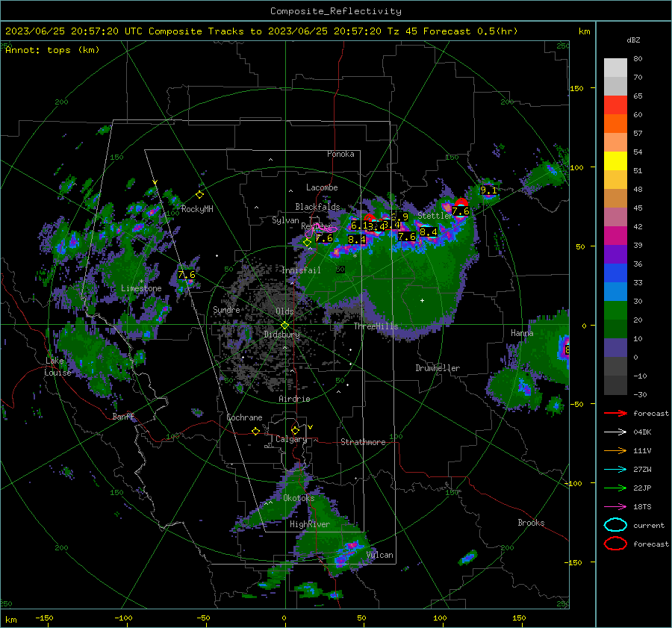The image size is (672, 628).
Task: Click the magenta storm track outline at RedDeer
Action: point(320,230)
